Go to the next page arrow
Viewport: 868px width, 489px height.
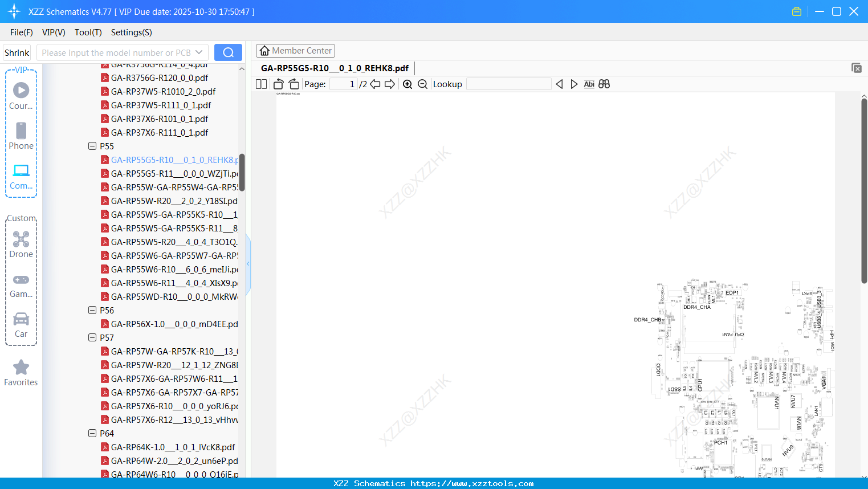[x=390, y=84]
